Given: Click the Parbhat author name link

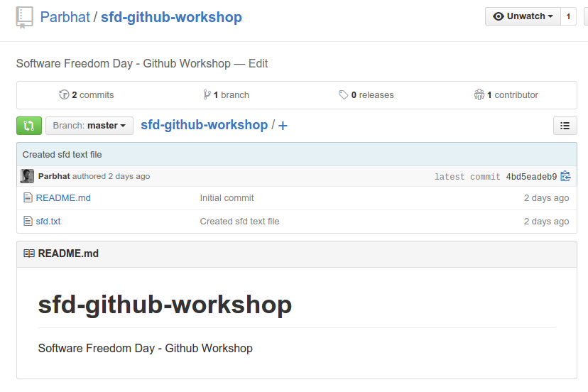Looking at the screenshot, I should (x=54, y=176).
